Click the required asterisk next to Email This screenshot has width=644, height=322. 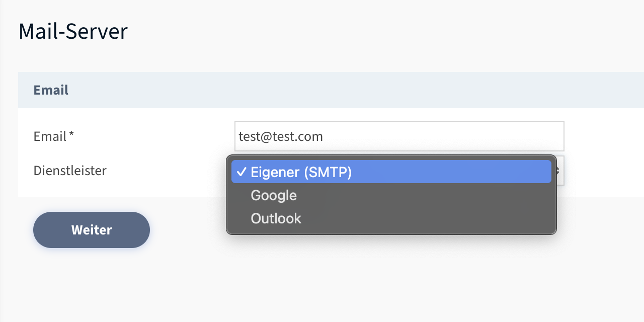click(x=71, y=135)
